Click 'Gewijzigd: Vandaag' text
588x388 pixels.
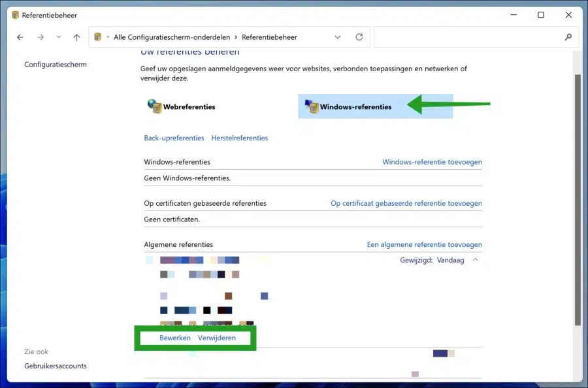tap(432, 260)
